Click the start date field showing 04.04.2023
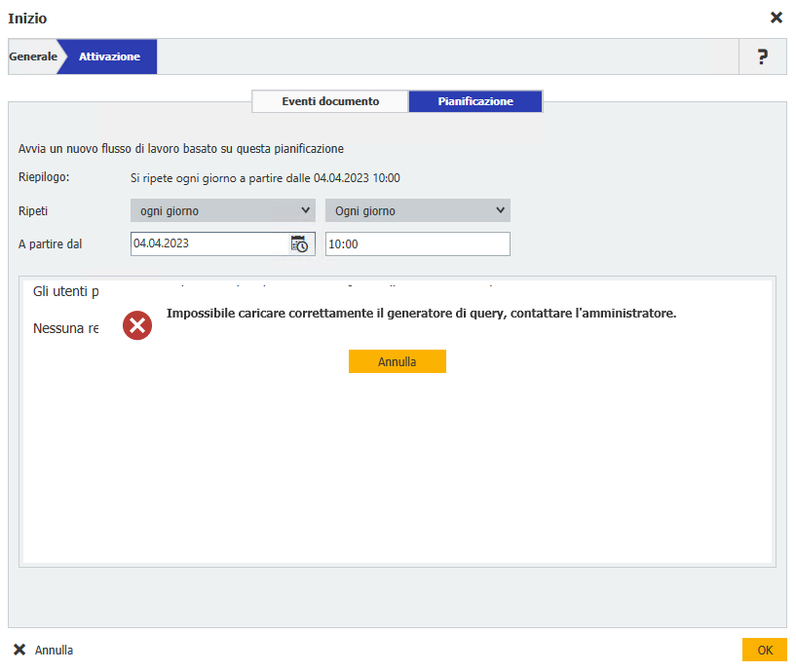 pos(209,243)
